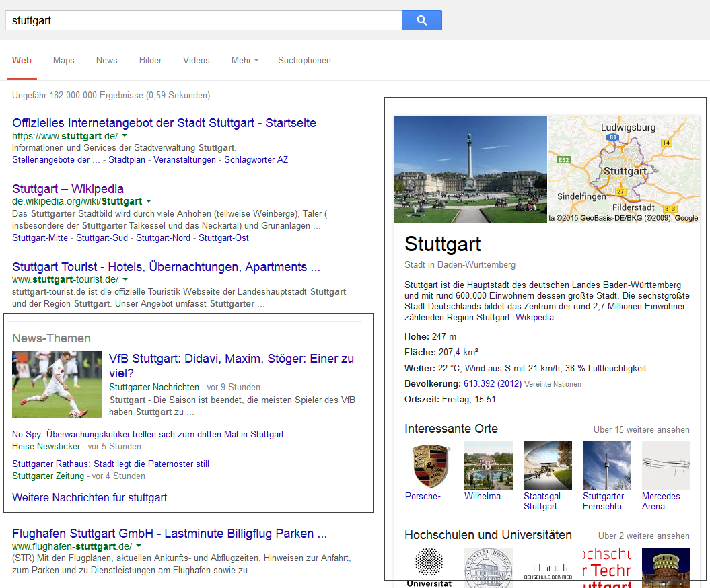Open the Wikipedia link in the knowledge panel
710x588 pixels.
(x=534, y=317)
